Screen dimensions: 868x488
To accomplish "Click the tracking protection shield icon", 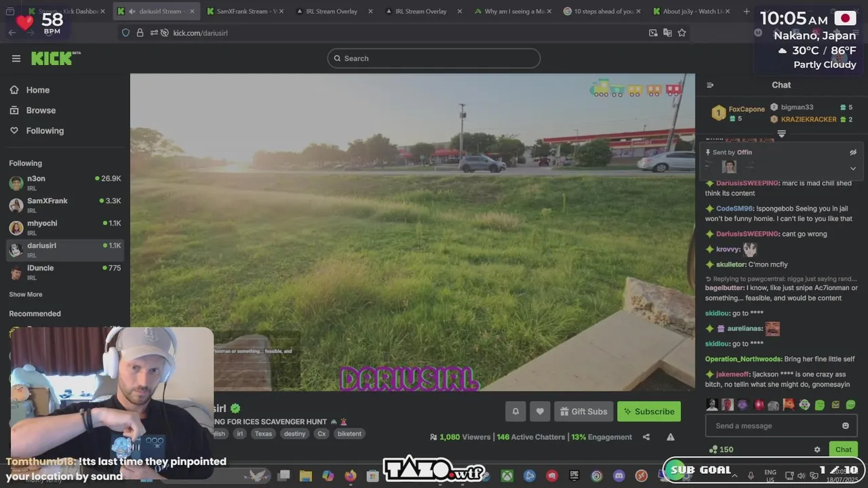I will [125, 33].
